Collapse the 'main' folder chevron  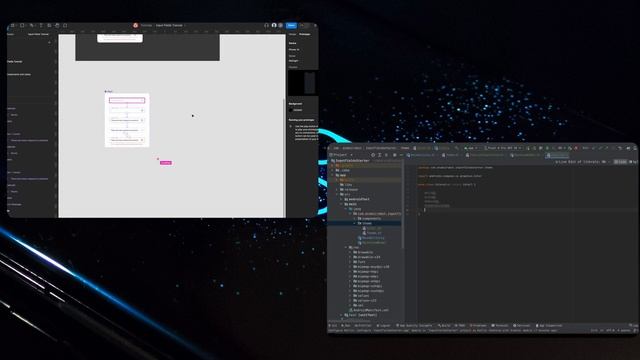point(342,204)
